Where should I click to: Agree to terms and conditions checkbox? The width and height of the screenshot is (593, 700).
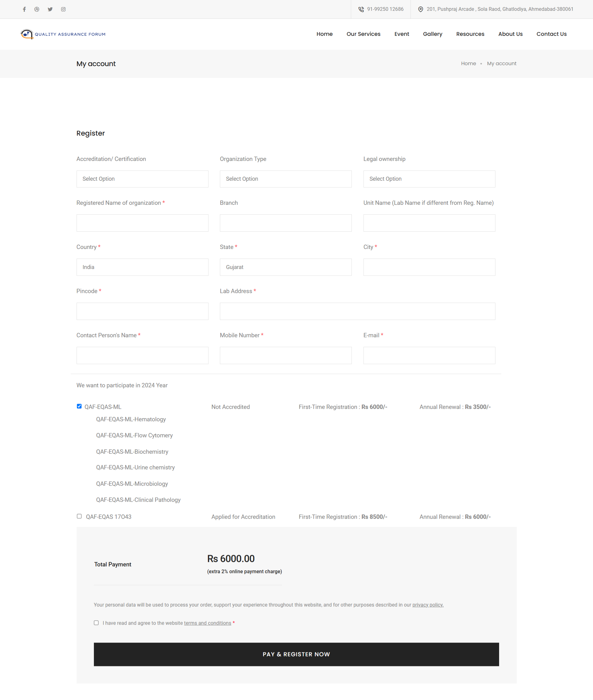point(96,623)
